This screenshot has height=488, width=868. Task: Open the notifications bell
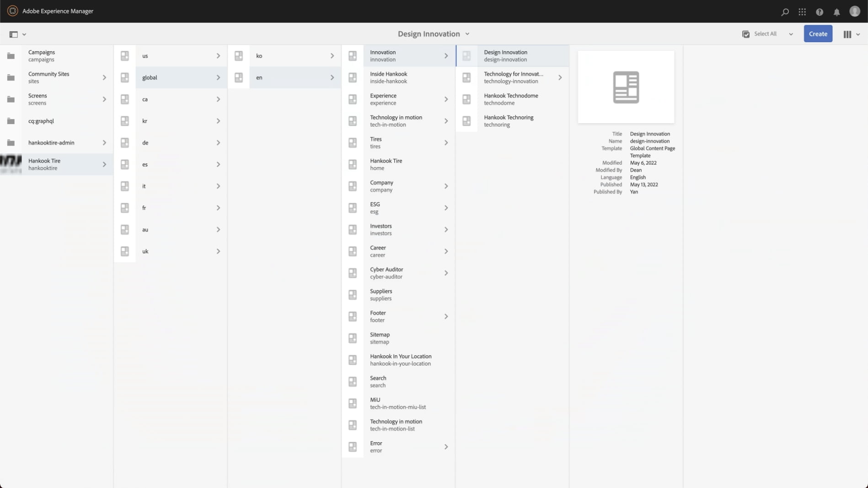click(x=836, y=12)
